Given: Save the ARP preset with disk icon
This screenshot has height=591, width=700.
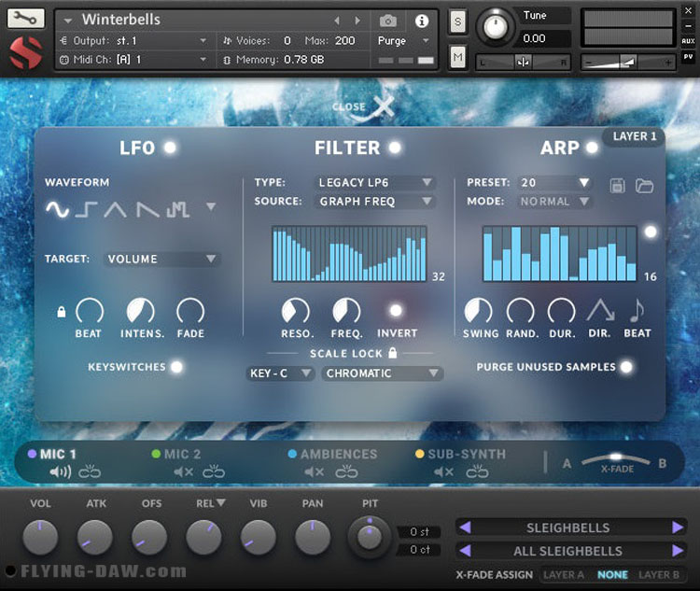Looking at the screenshot, I should (x=618, y=186).
